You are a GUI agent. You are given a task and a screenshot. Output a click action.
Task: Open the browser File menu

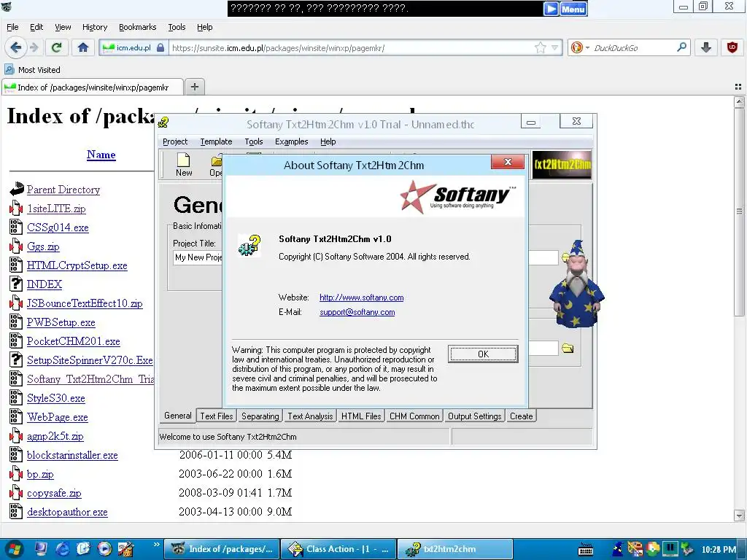click(x=12, y=27)
